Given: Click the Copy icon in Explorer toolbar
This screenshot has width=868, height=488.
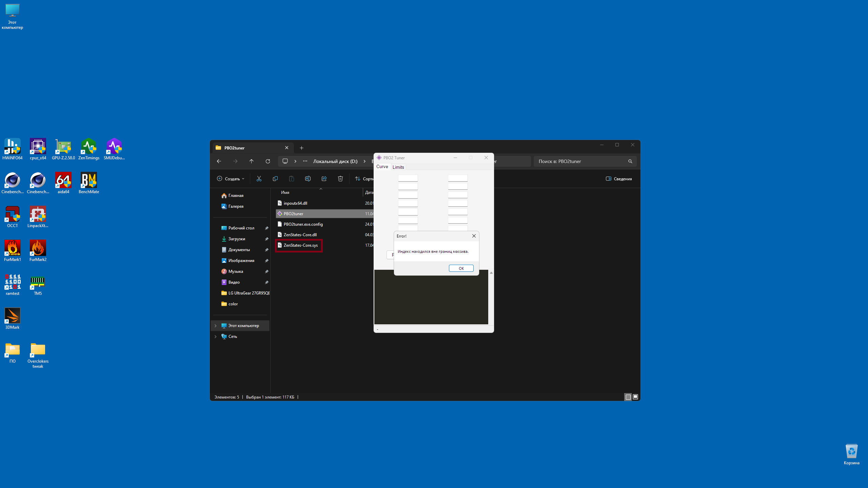Looking at the screenshot, I should [x=275, y=179].
